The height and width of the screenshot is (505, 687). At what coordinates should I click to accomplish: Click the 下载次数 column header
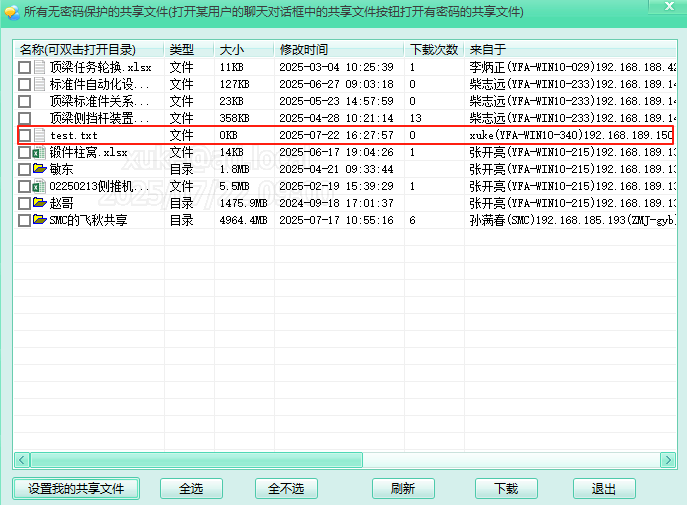pyautogui.click(x=434, y=49)
